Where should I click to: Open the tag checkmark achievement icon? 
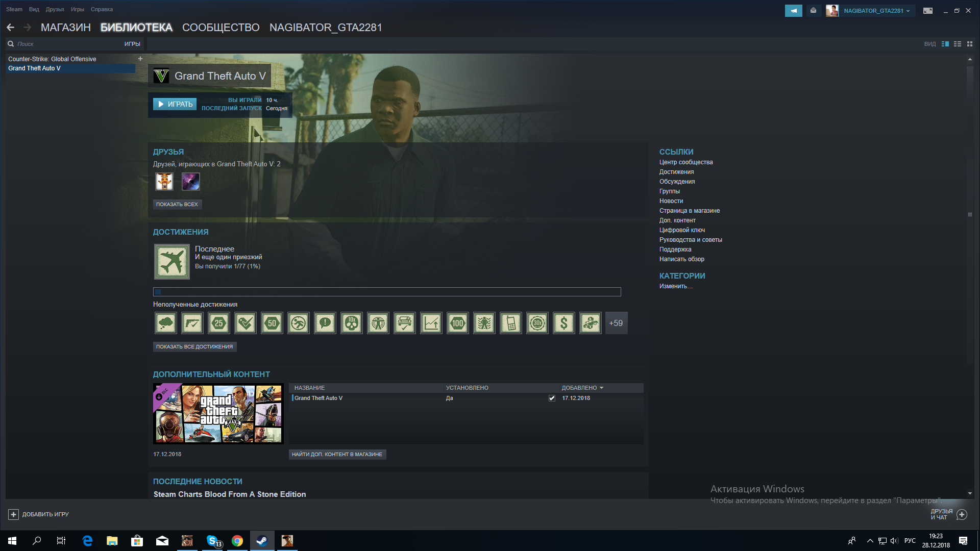[x=246, y=323]
